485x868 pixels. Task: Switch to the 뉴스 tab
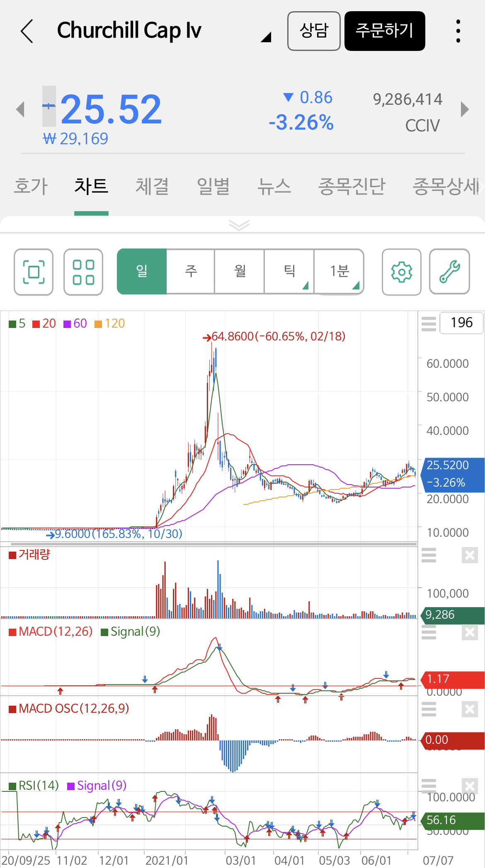[274, 186]
